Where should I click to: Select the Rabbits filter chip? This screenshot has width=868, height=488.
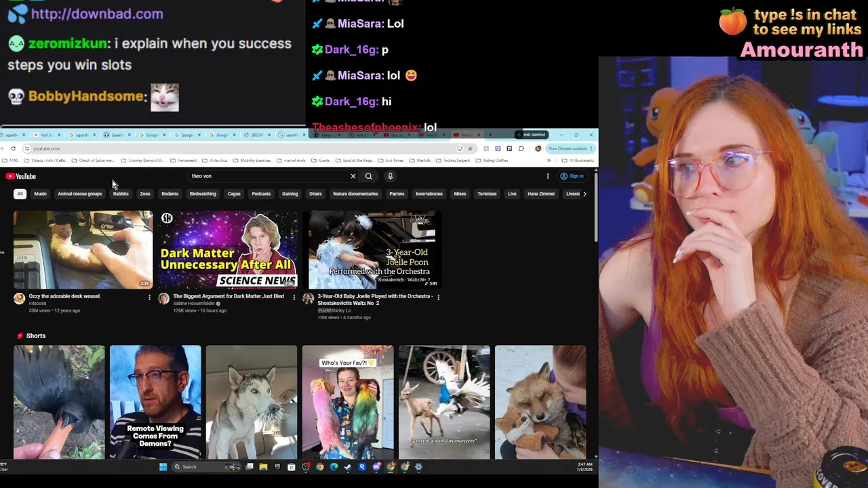pyautogui.click(x=121, y=194)
